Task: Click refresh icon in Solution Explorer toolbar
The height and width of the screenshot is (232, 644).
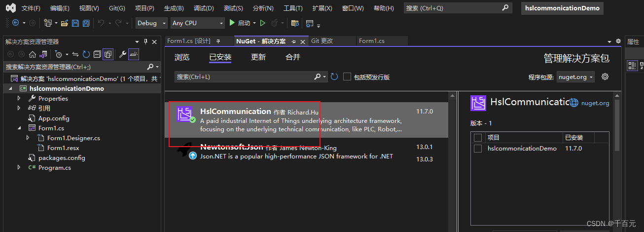Action: click(x=86, y=54)
